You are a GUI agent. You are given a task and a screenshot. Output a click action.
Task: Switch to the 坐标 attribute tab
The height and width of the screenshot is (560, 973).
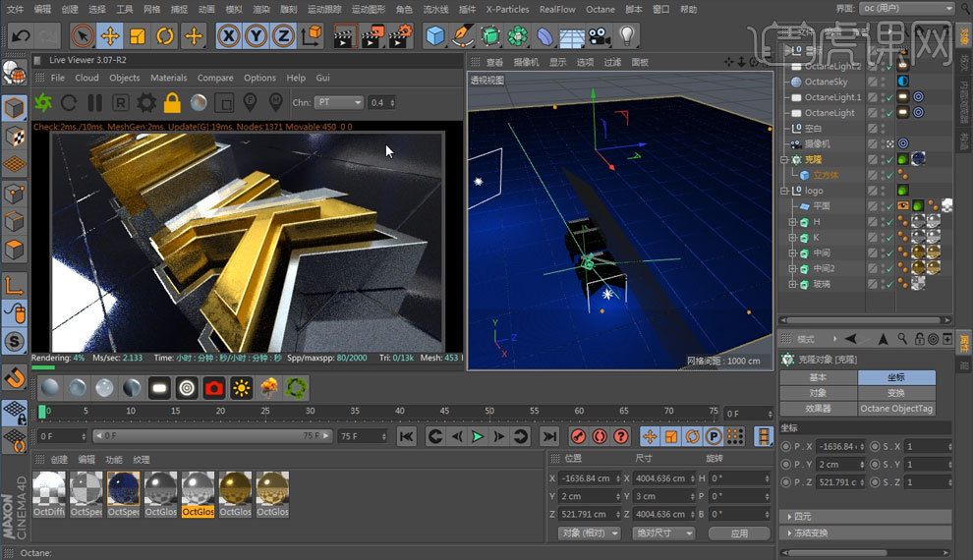point(895,377)
